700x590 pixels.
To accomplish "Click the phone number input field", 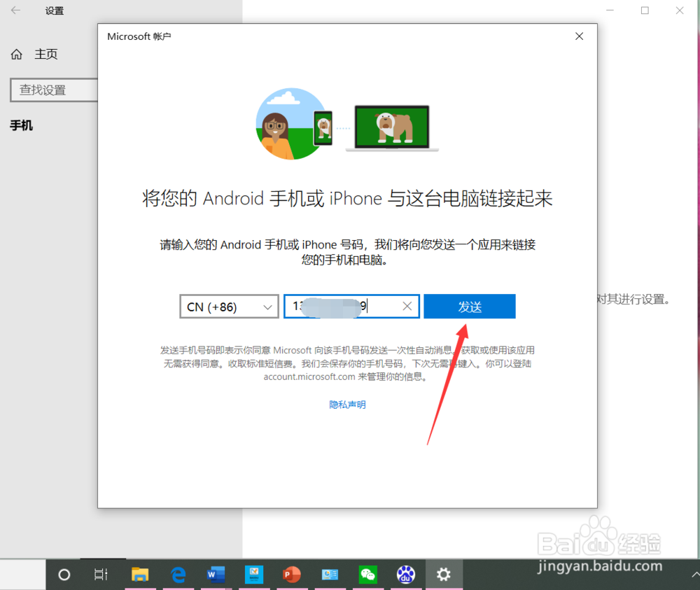I will (343, 306).
